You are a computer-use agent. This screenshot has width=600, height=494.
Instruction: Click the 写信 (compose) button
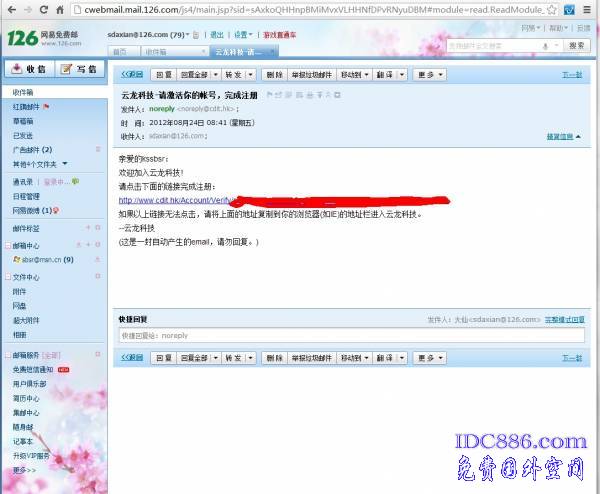(80, 69)
